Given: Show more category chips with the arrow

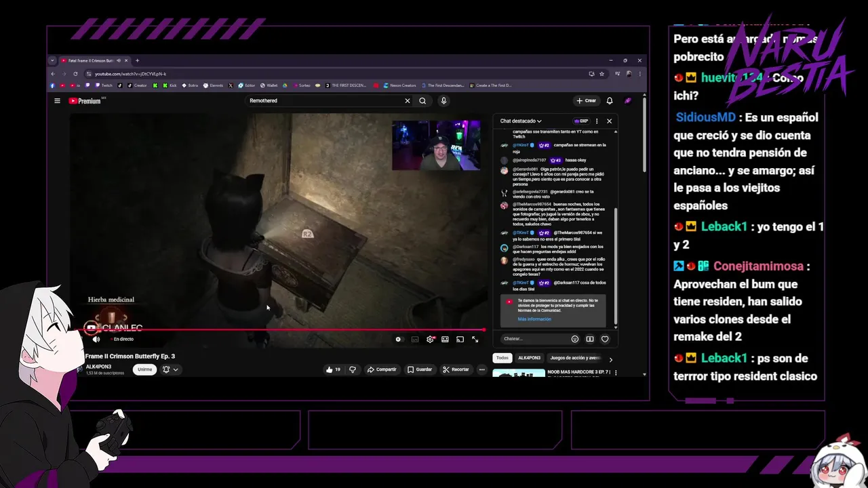Looking at the screenshot, I should [x=610, y=359].
